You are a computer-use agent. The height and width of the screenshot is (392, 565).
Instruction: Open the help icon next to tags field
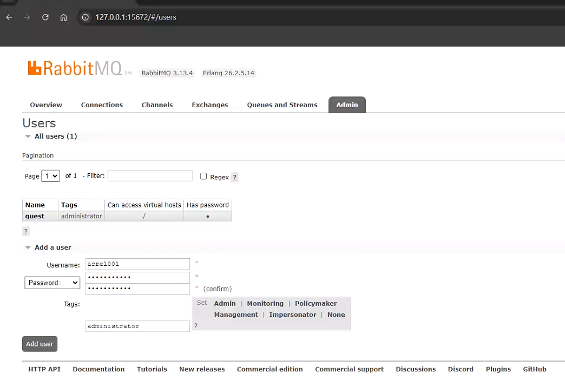(196, 326)
